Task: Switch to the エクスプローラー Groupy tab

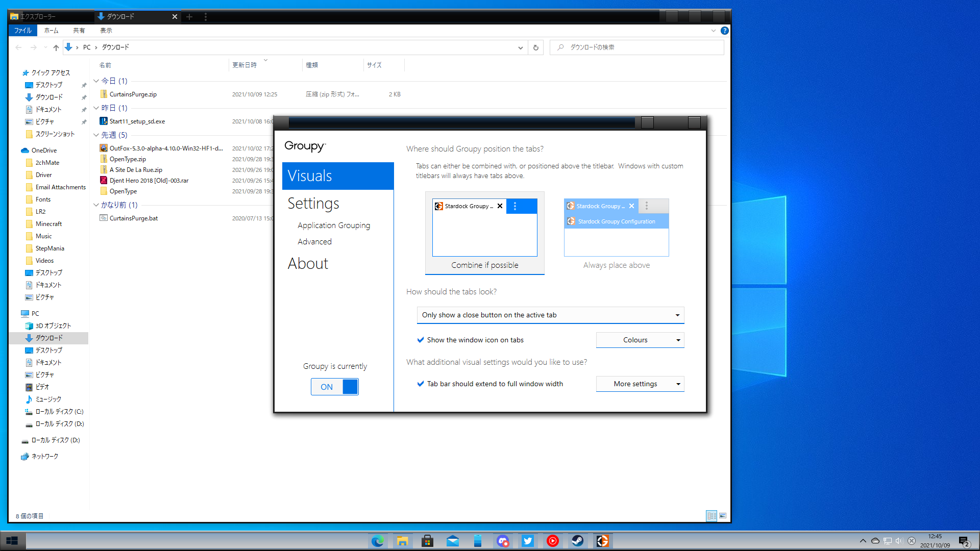Action: (x=51, y=17)
